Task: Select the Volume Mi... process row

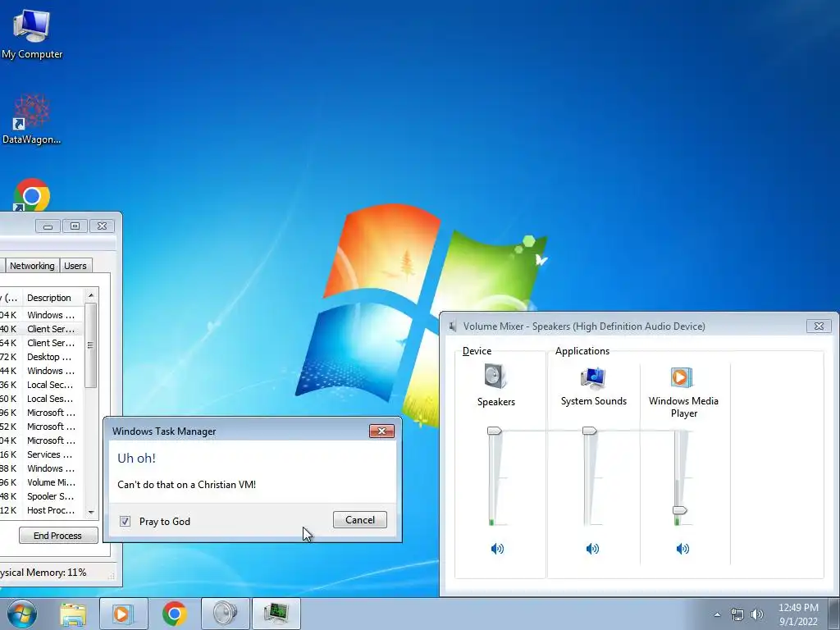Action: coord(42,482)
